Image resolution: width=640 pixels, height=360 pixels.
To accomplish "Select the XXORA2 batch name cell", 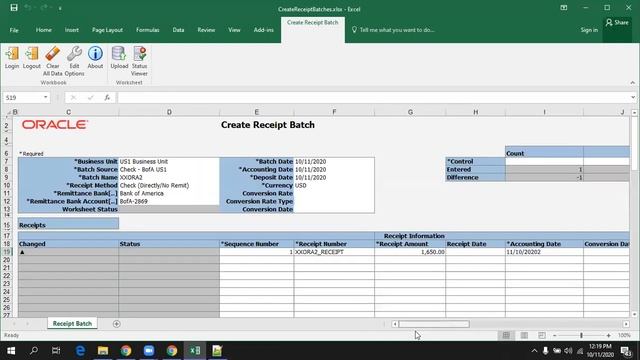I will (x=169, y=178).
